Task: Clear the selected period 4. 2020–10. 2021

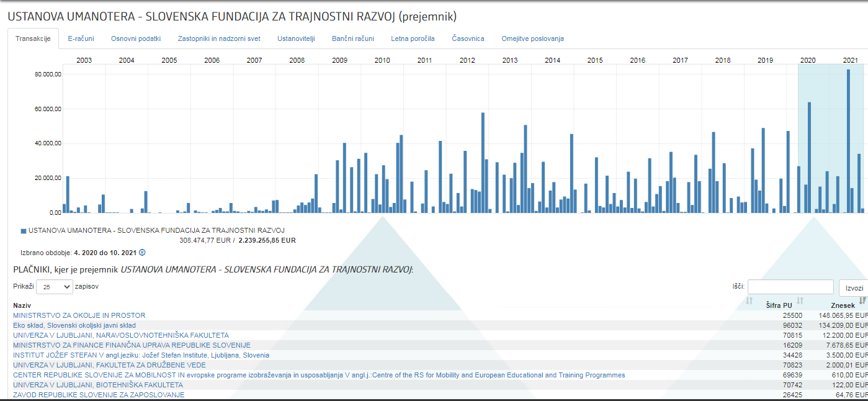Action: tap(142, 253)
